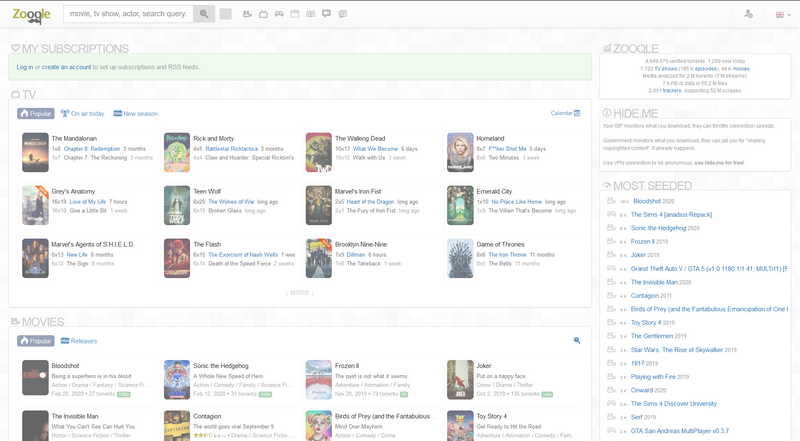Open Books icon in header

[x=311, y=14]
